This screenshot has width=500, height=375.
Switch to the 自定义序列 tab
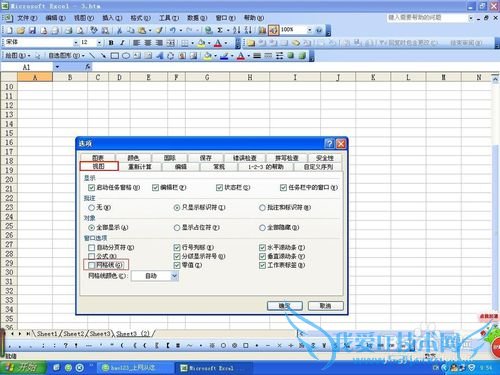318,167
